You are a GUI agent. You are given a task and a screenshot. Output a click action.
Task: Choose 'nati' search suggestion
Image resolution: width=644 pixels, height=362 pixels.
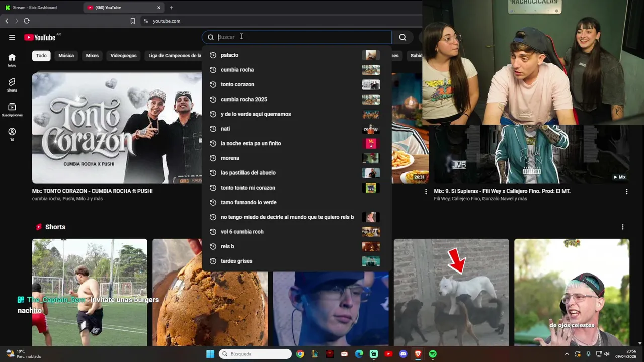tap(297, 129)
